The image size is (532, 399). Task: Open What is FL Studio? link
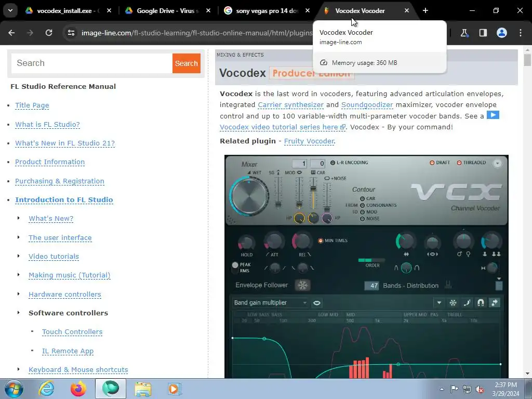pyautogui.click(x=47, y=124)
